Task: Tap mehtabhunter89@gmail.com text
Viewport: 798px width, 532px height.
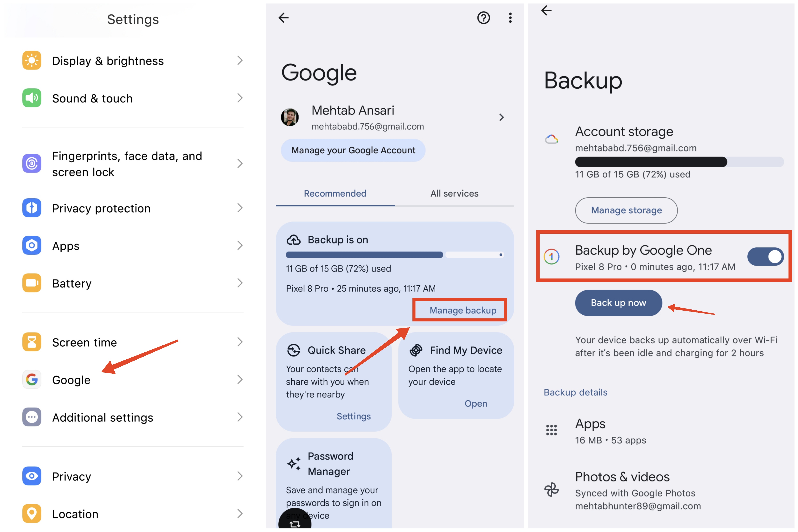Action: pyautogui.click(x=638, y=506)
